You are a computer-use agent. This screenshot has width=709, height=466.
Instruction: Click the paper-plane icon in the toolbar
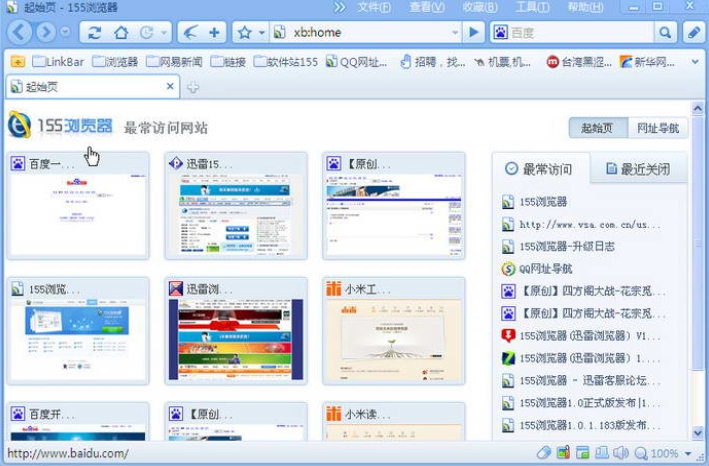190,33
